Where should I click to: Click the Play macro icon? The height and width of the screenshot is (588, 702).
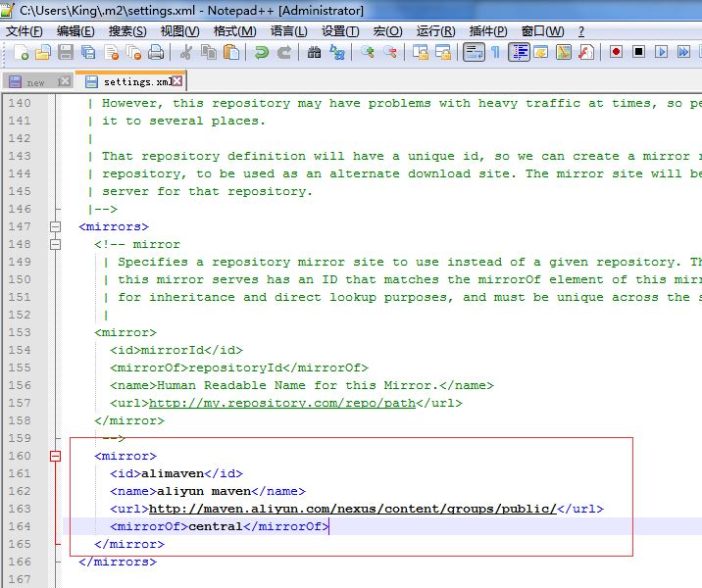click(662, 52)
